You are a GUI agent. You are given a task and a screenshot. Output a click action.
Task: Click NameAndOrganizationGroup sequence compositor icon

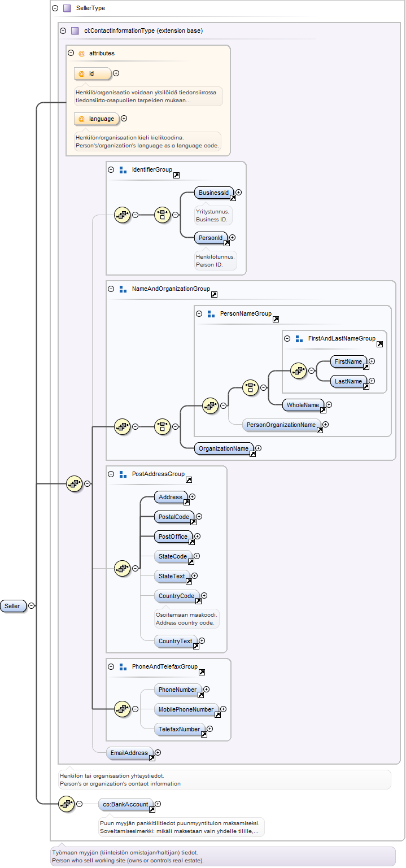[x=123, y=426]
